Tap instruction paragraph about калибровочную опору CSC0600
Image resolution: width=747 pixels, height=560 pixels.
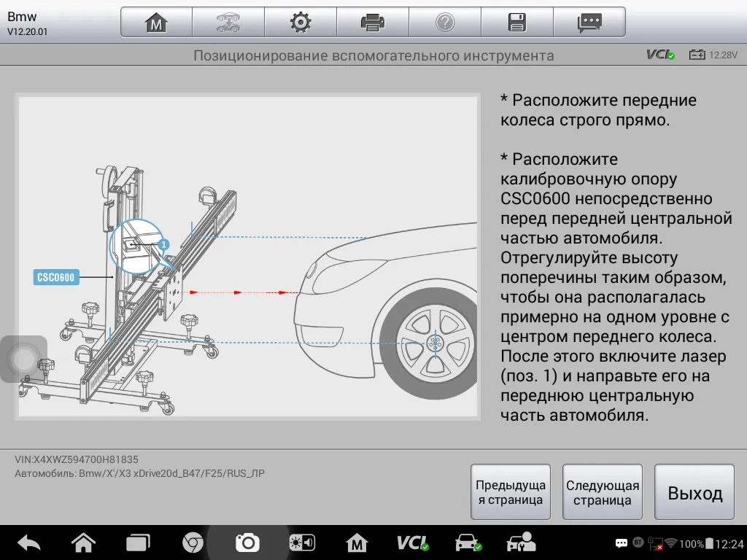[x=616, y=287]
